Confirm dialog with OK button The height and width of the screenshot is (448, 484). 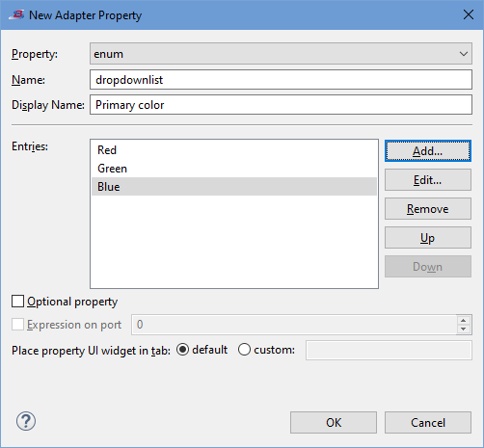[334, 423]
